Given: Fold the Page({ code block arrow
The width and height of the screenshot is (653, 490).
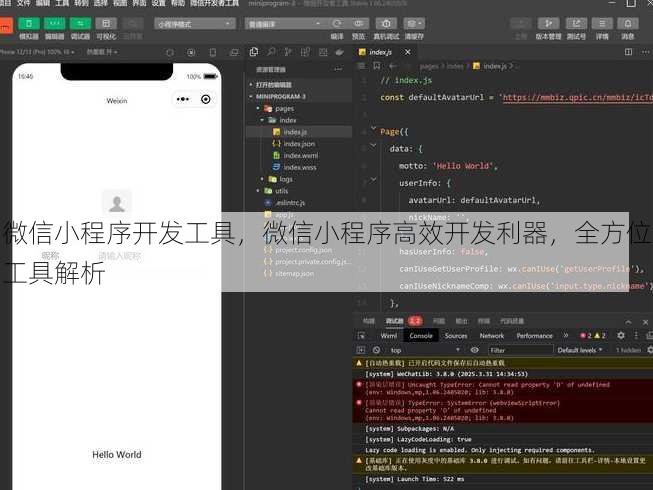Looking at the screenshot, I should pyautogui.click(x=373, y=128).
